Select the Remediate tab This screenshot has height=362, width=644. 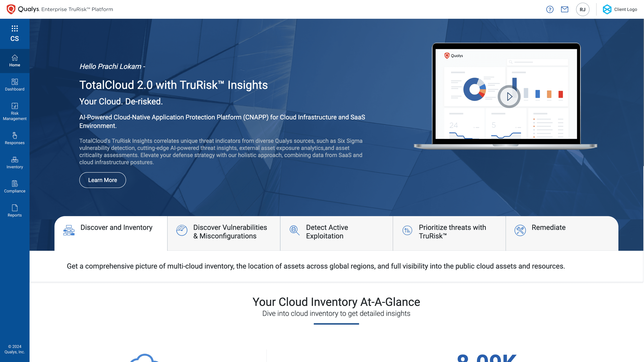562,233
